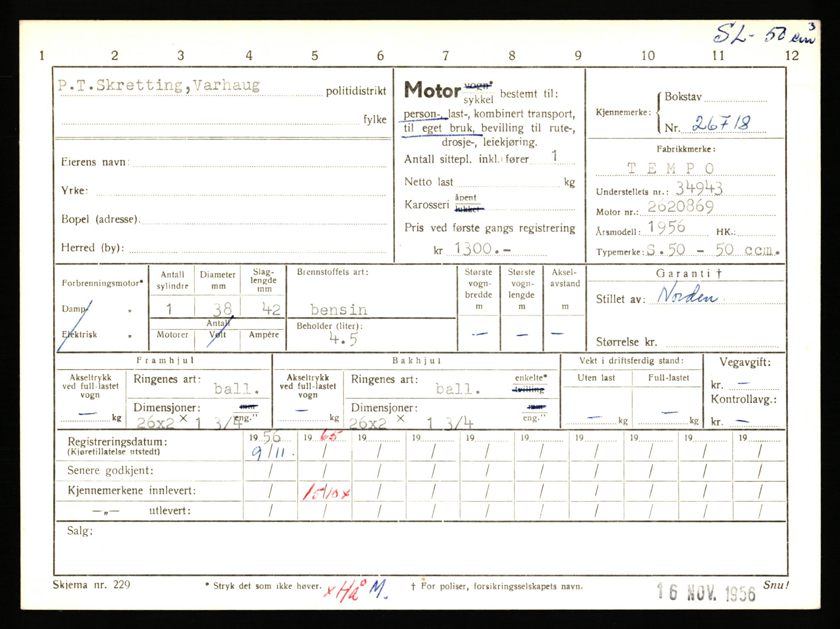Screen dimensions: 840x629
Task: Select the underlined word person-
Action: [x=422, y=114]
